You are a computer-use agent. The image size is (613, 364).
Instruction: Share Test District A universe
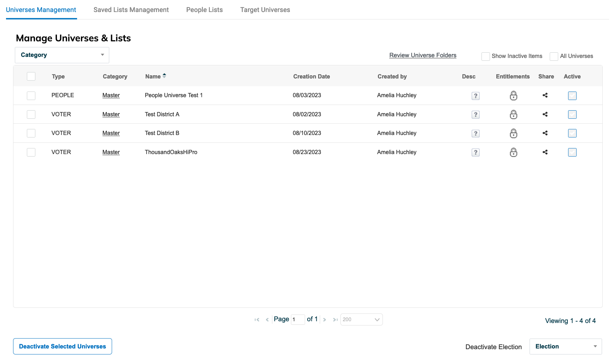(x=545, y=114)
